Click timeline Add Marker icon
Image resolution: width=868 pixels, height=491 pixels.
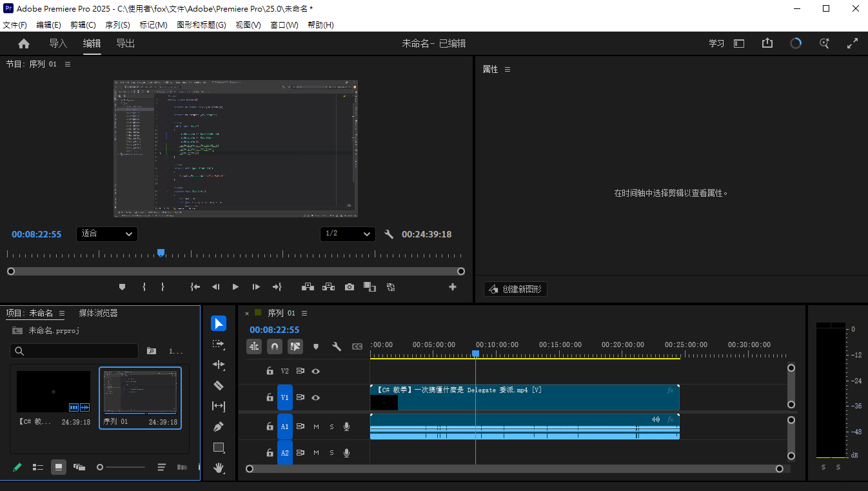tap(316, 346)
